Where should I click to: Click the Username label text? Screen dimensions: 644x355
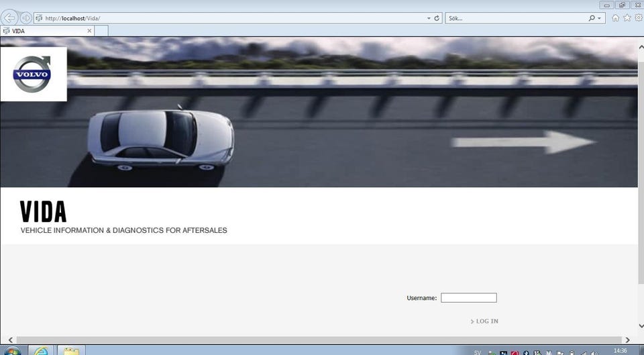click(x=422, y=298)
